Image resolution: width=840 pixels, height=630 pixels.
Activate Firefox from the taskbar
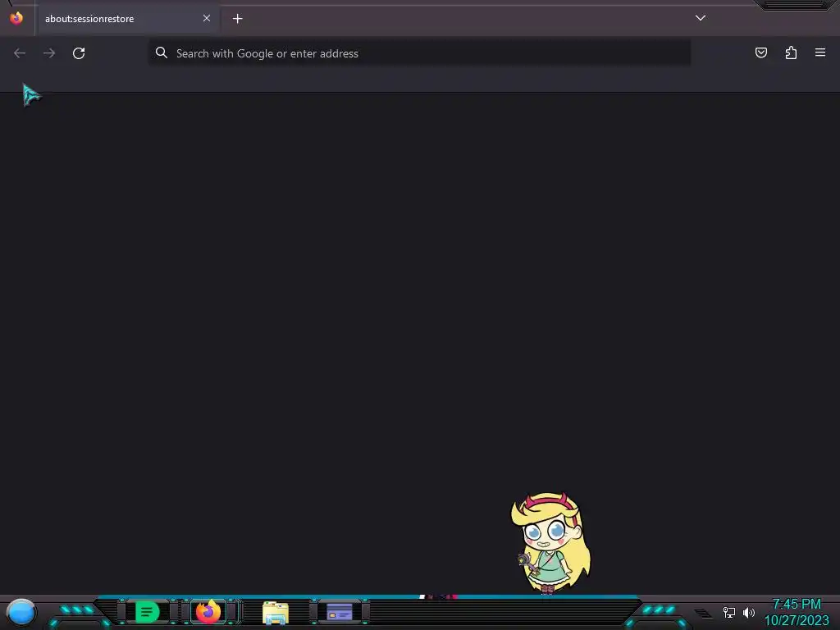(x=208, y=611)
